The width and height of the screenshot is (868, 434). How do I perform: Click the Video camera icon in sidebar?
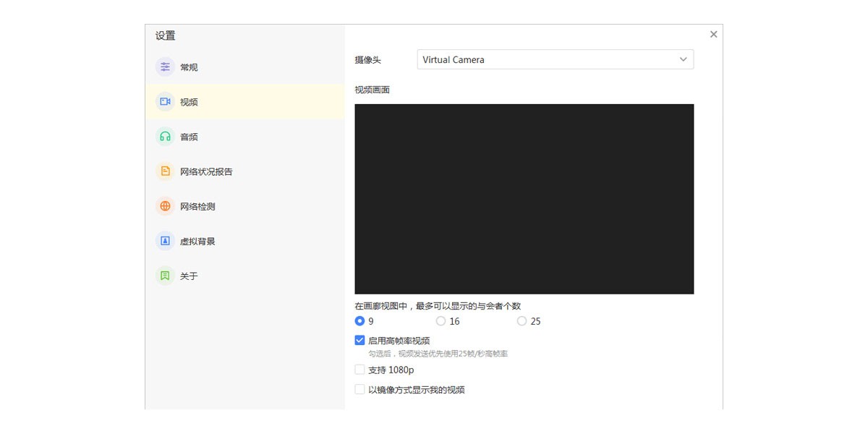pyautogui.click(x=165, y=102)
